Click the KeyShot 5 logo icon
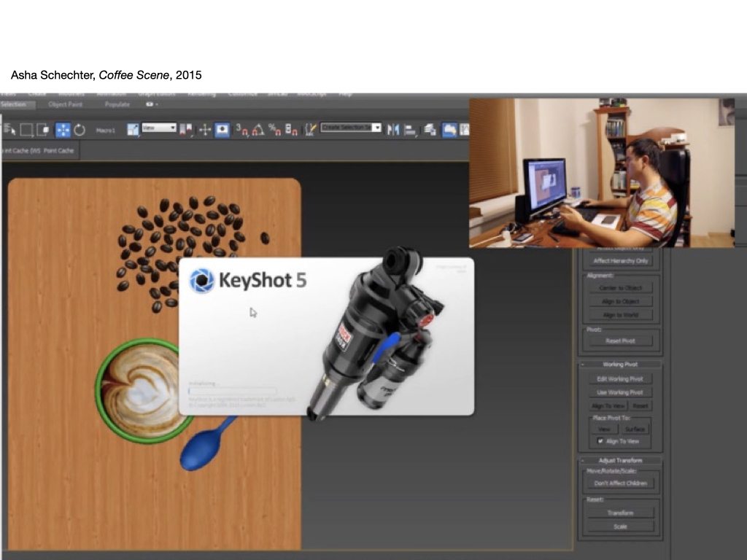 202,280
